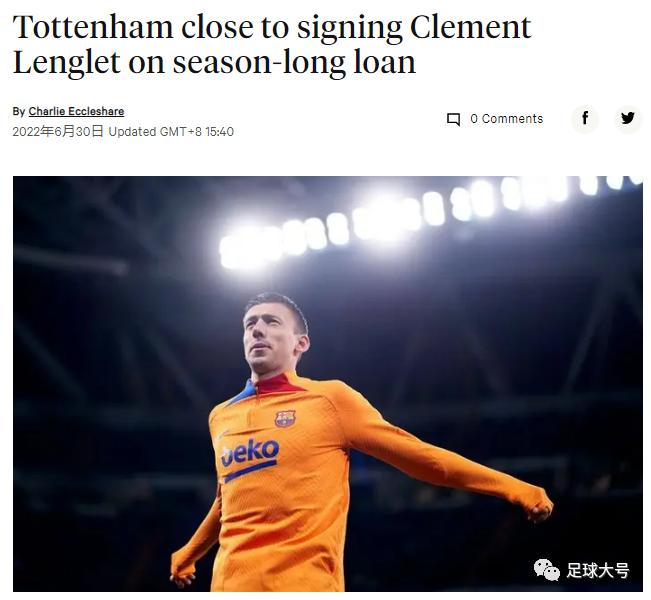Select the publication date 2022年6月30日
Image resolution: width=651 pixels, height=600 pixels.
click(x=58, y=132)
